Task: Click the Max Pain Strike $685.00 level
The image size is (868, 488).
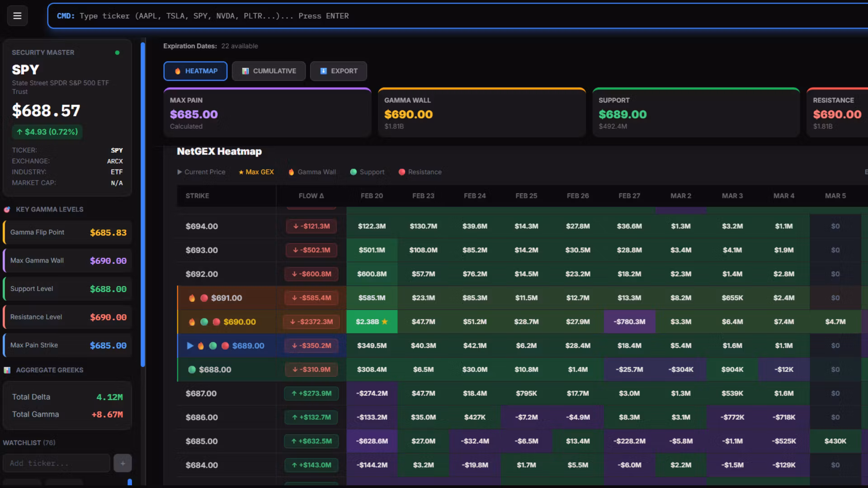Action: pos(68,345)
